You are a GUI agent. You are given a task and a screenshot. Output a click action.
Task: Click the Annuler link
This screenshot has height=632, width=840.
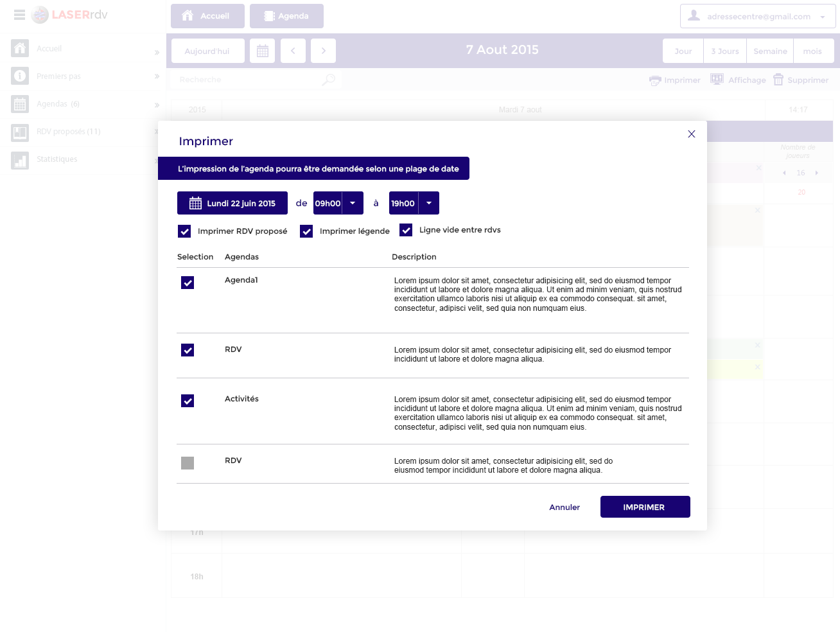pyautogui.click(x=564, y=507)
